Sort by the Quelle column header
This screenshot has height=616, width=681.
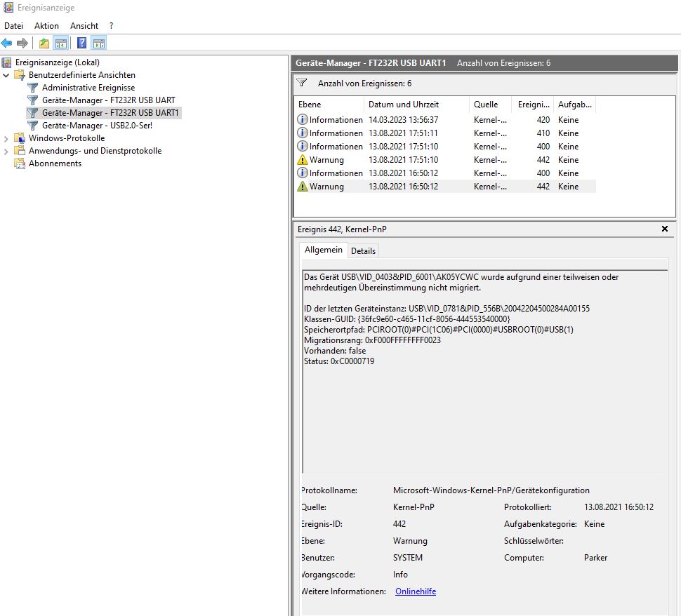tap(490, 104)
